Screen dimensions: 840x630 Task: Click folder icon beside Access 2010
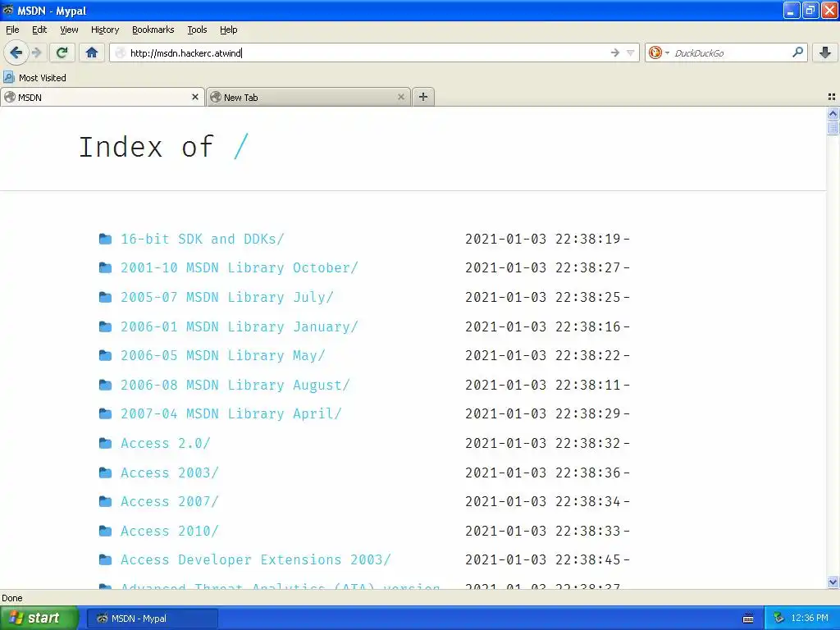pos(106,532)
